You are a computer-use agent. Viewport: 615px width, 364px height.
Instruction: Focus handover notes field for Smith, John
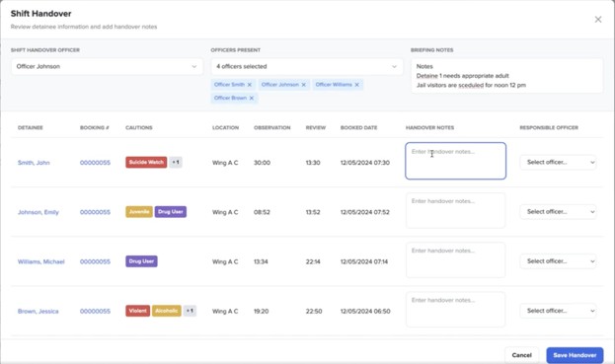tap(455, 161)
